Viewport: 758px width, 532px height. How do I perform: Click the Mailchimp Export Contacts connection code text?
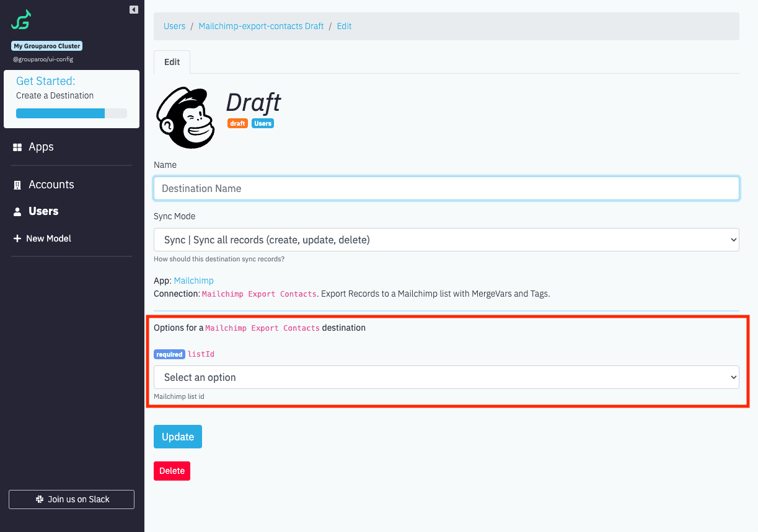tap(260, 294)
